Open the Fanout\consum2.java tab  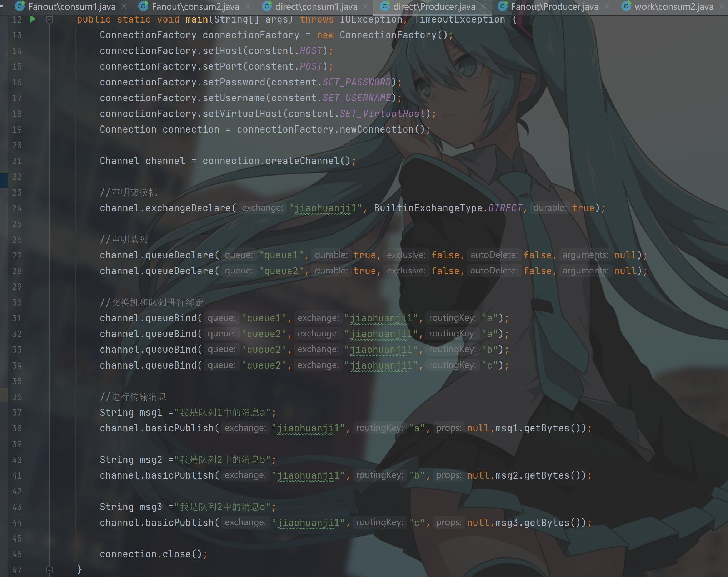coord(195,6)
